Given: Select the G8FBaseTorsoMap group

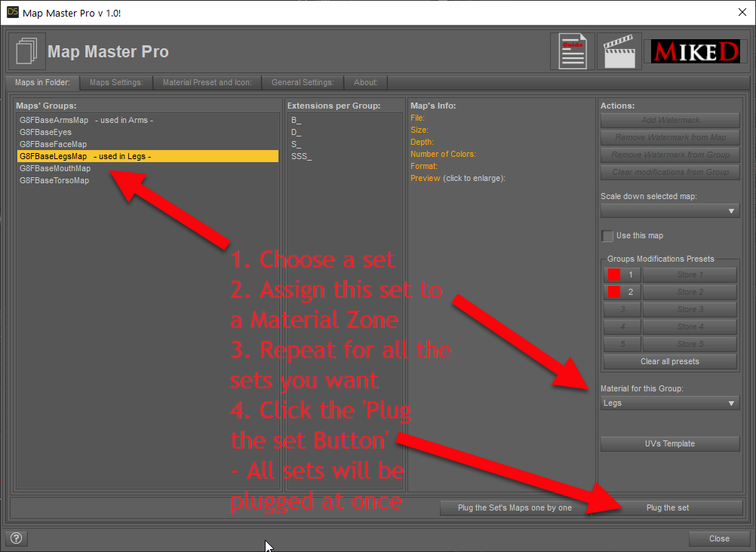Looking at the screenshot, I should tap(148, 180).
